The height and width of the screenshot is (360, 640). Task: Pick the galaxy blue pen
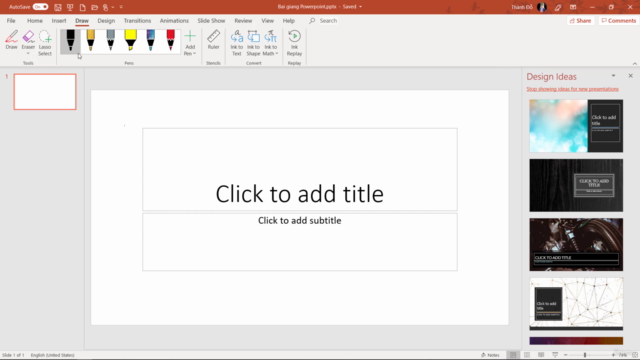tap(151, 41)
